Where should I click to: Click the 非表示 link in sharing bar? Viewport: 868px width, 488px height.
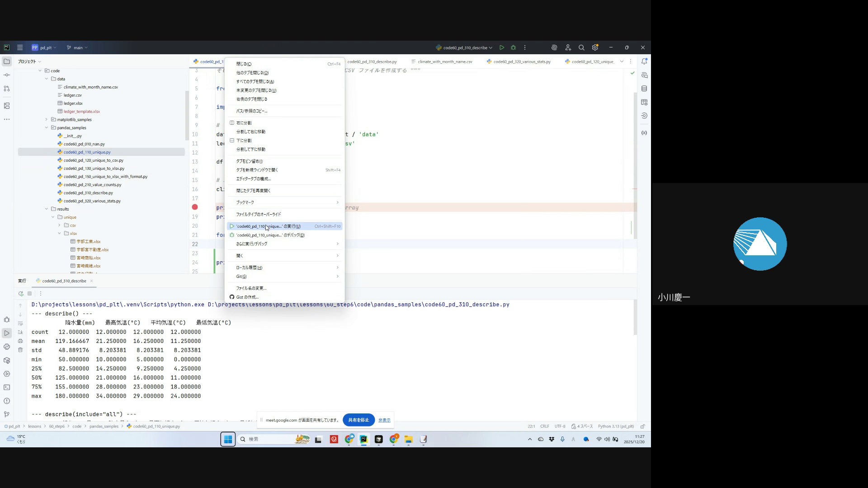384,420
